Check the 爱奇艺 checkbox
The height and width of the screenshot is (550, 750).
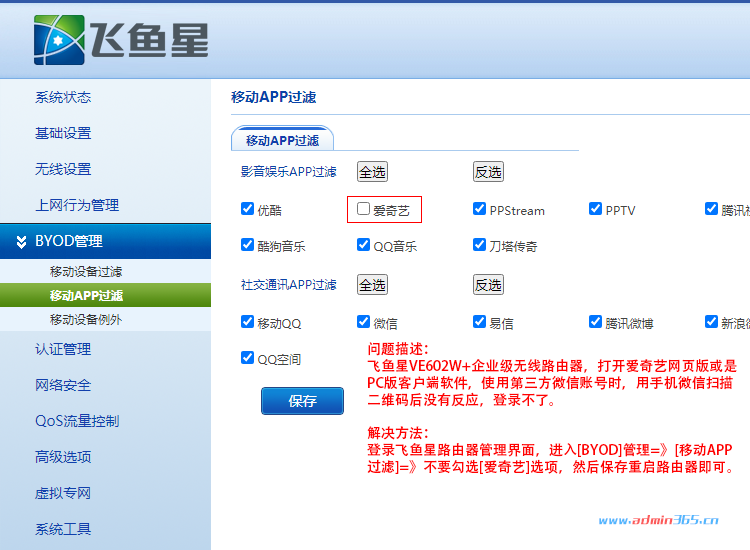[x=363, y=209]
